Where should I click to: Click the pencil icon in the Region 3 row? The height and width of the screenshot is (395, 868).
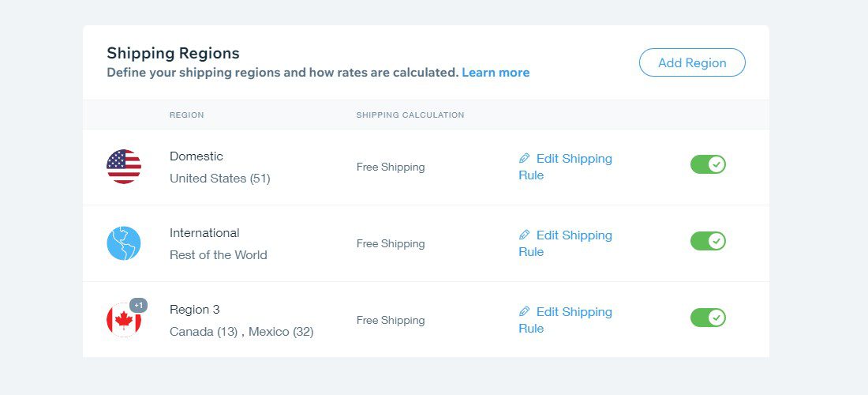click(x=524, y=312)
